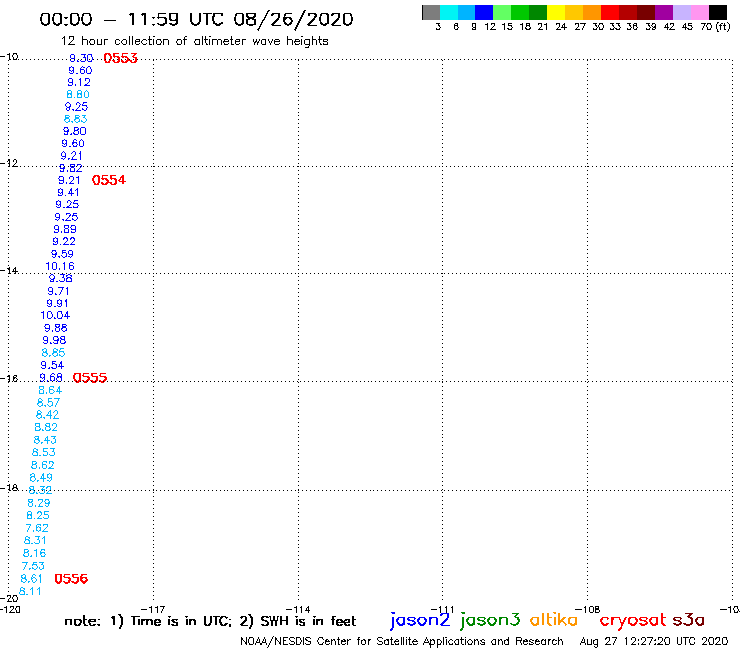Image resolution: width=740 pixels, height=650 pixels.
Task: Click the 8.53 wave height reading
Action: tap(44, 452)
